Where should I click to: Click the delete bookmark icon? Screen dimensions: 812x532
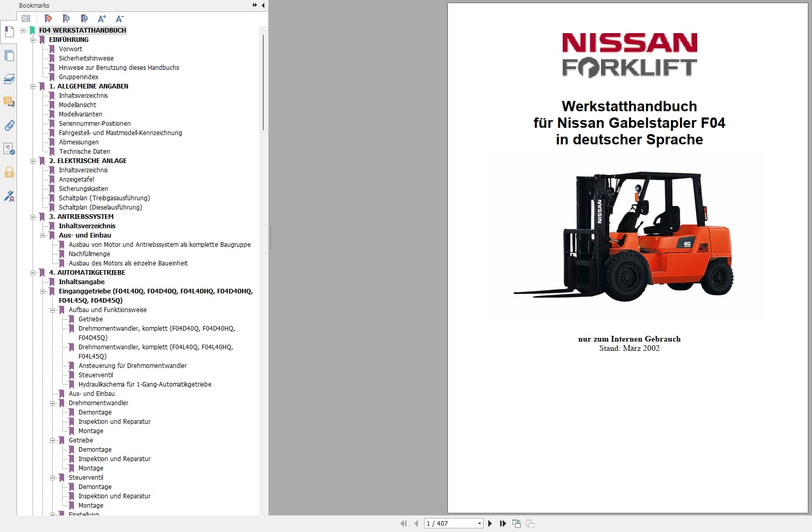pyautogui.click(x=48, y=19)
